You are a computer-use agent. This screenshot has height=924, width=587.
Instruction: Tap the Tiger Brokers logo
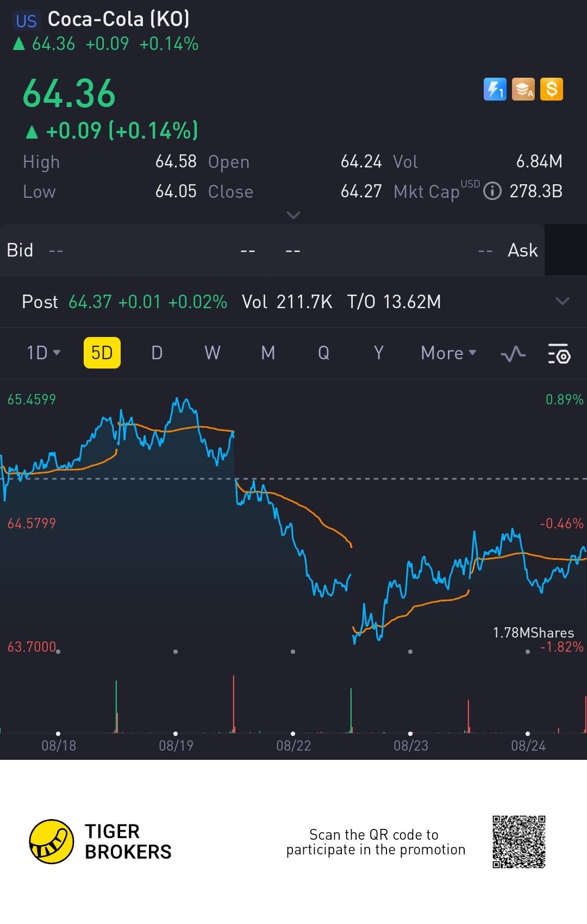(x=52, y=841)
